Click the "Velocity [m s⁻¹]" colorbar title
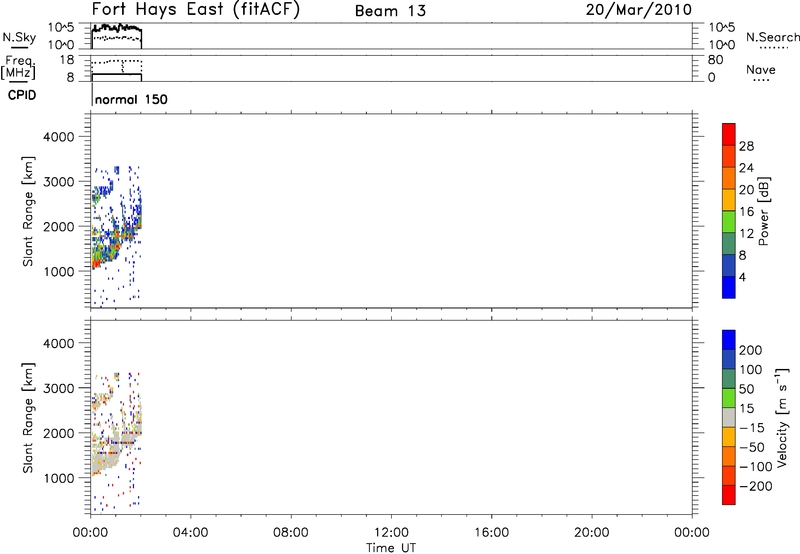 pos(781,417)
